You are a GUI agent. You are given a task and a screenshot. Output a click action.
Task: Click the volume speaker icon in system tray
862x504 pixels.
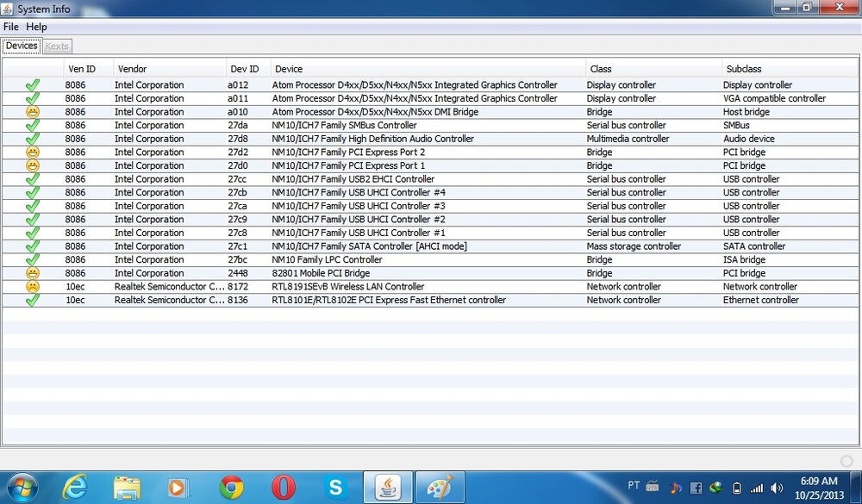point(777,488)
